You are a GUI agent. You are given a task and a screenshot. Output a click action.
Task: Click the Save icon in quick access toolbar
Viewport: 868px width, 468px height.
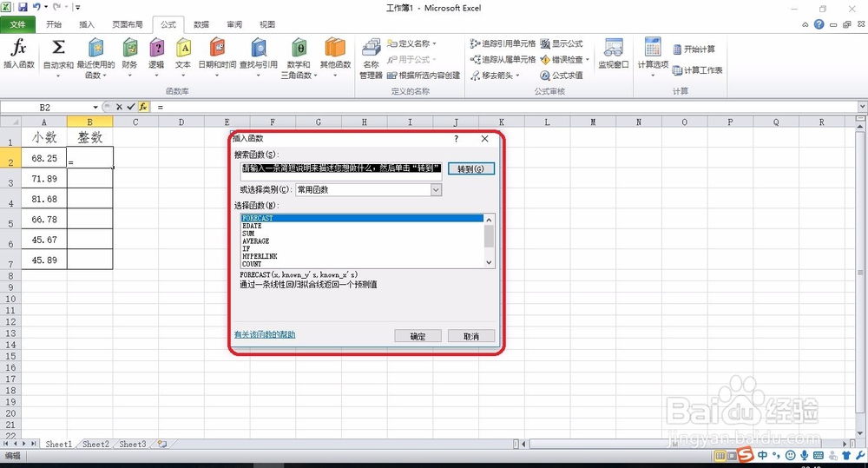click(23, 7)
